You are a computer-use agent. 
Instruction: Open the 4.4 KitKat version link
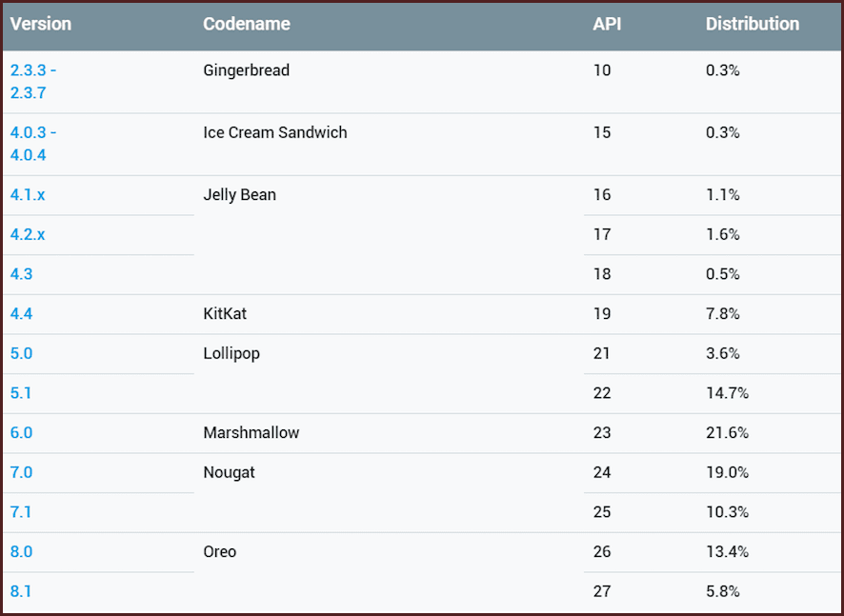coord(21,313)
